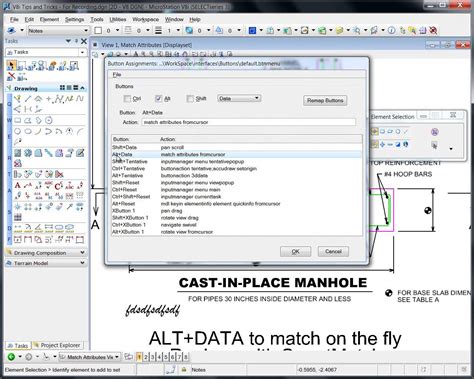
Task: Click the Remap Buttons button
Action: click(325, 100)
